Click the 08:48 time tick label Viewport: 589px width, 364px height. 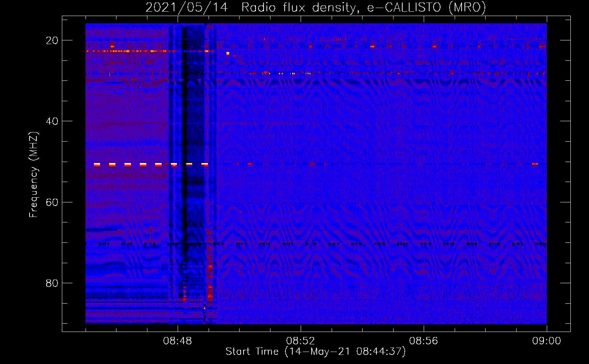(x=178, y=341)
